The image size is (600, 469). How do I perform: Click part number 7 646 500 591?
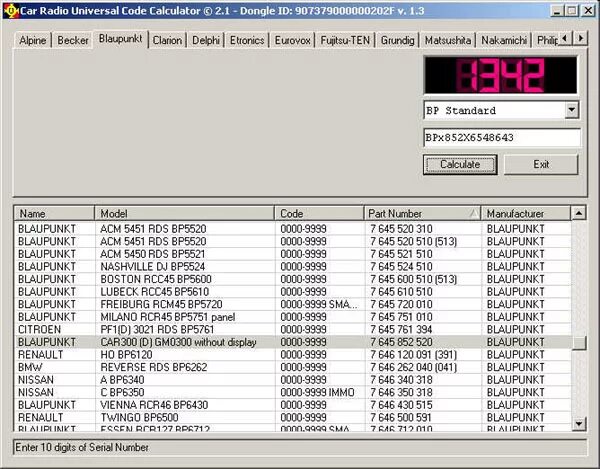click(x=401, y=418)
